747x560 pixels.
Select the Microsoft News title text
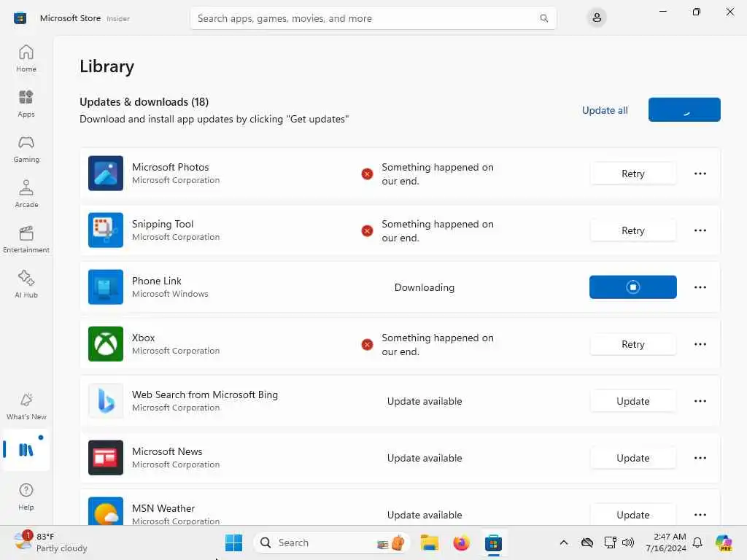167,451
